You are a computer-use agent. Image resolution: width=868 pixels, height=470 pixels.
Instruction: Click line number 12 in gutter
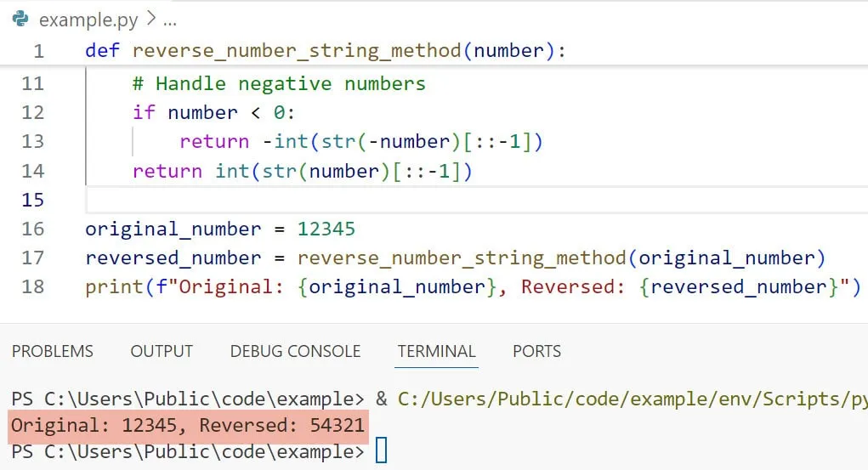click(32, 113)
